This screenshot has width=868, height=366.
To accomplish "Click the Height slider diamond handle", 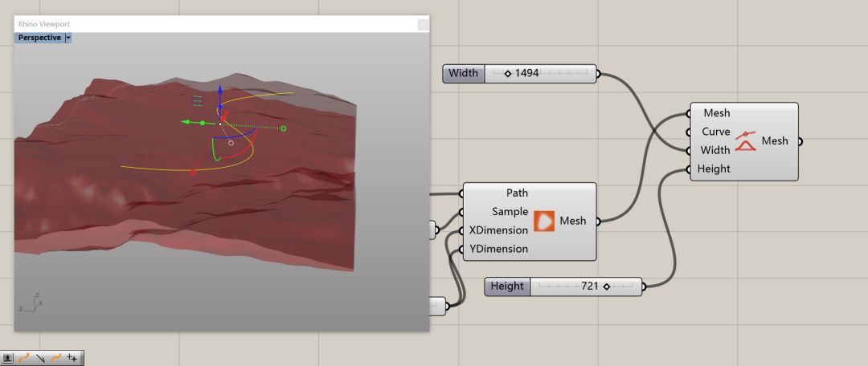I will coord(606,287).
